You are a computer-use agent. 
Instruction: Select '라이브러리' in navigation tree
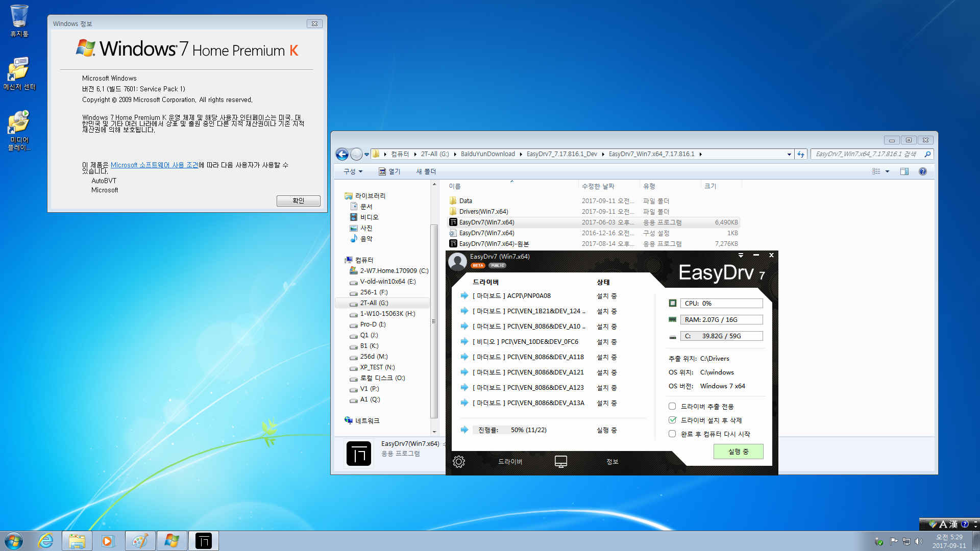[x=370, y=196]
